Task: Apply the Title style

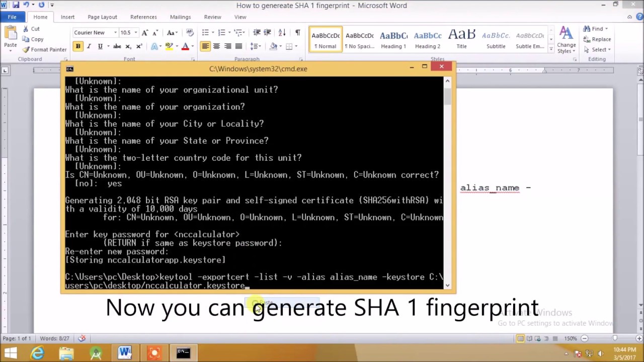Action: pos(461,40)
